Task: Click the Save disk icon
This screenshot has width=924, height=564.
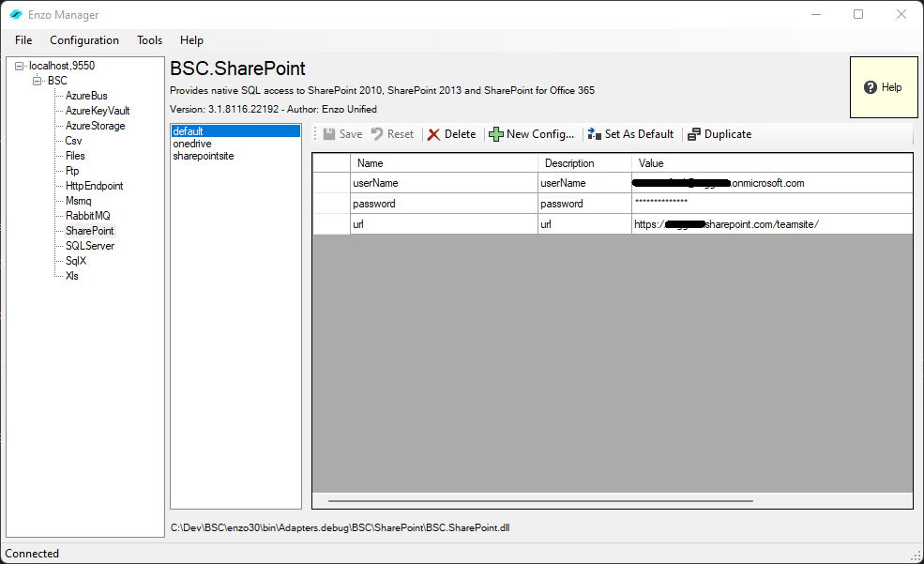Action: [329, 134]
